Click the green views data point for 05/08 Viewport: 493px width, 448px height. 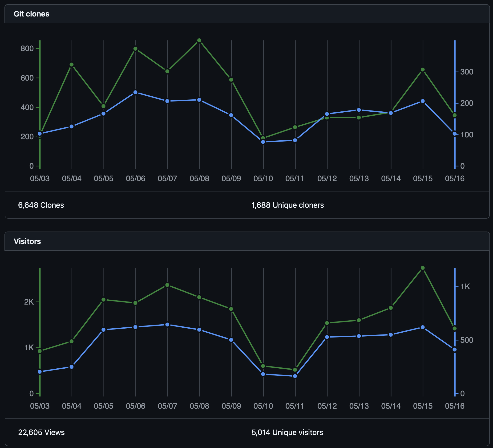199,297
